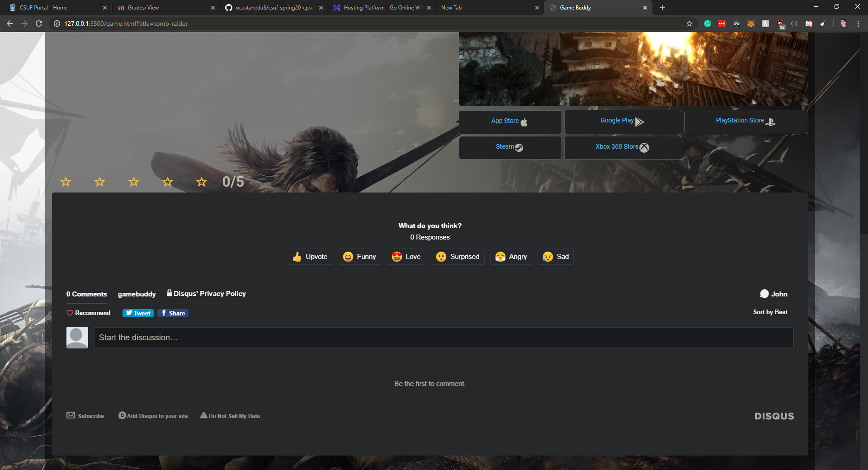Viewport: 868px width, 470px height.
Task: React with the Love emoji
Action: pyautogui.click(x=406, y=257)
